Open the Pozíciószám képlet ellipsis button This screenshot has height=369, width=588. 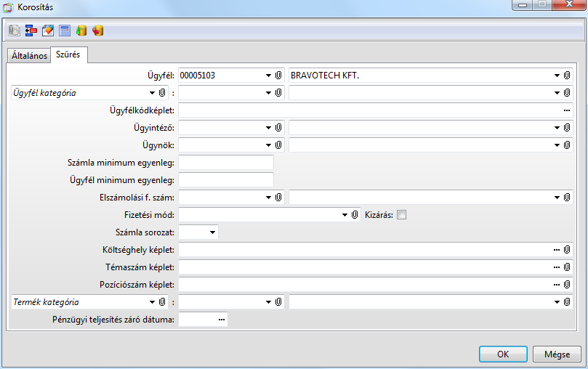point(557,285)
